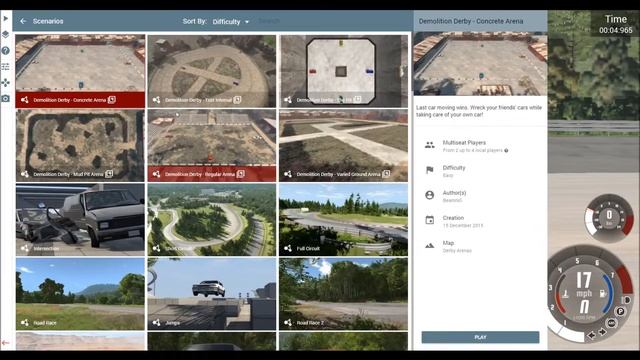Click multiseat badge on Regular Arena card

pyautogui.click(x=241, y=174)
